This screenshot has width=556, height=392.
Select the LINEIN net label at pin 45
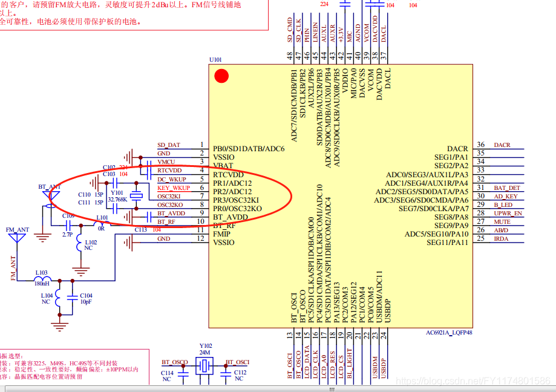point(315,32)
